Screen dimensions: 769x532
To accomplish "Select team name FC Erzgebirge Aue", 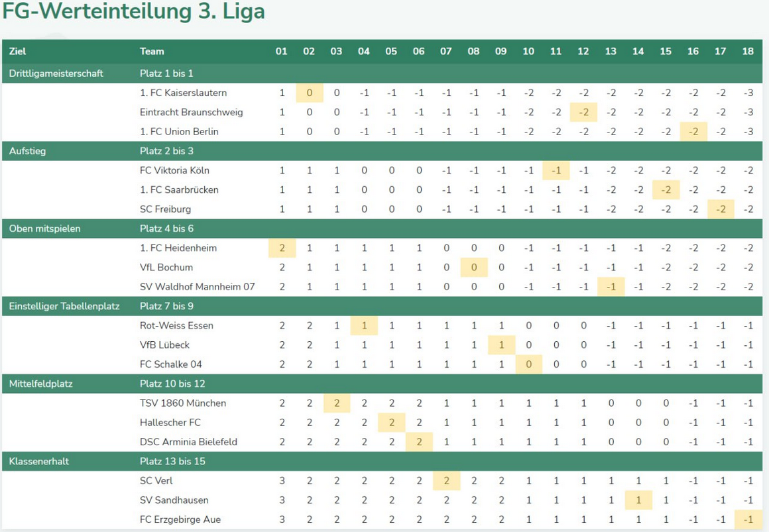I will (x=180, y=519).
